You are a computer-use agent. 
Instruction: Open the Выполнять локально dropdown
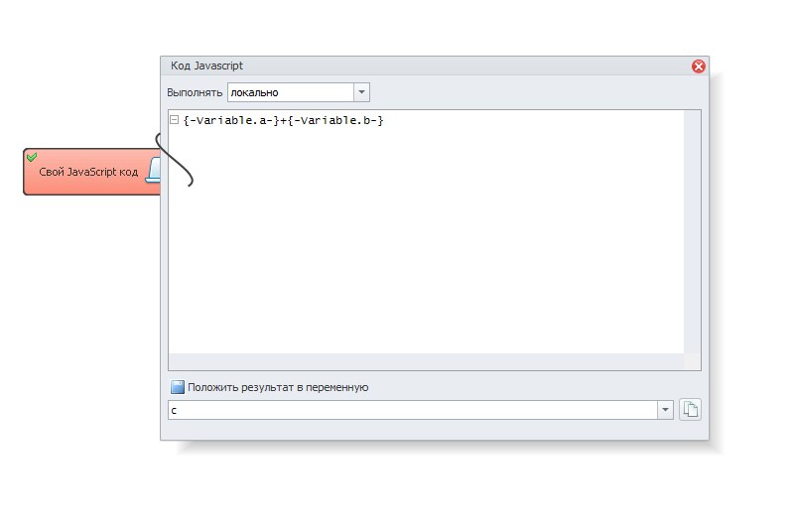[x=361, y=92]
